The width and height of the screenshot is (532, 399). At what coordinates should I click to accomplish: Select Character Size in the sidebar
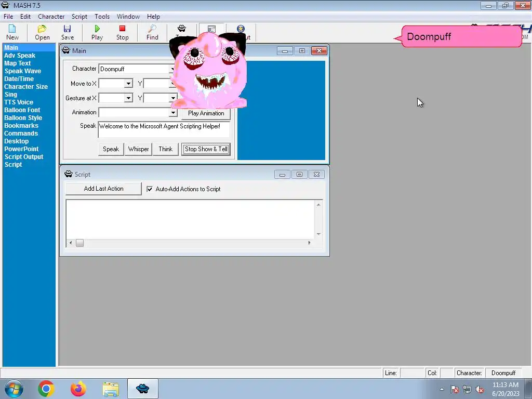[x=26, y=87]
